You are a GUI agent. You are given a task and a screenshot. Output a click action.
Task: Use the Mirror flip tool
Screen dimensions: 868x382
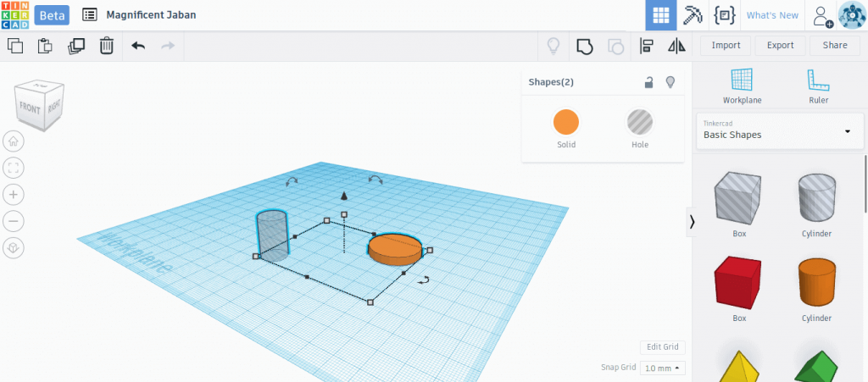pos(676,46)
